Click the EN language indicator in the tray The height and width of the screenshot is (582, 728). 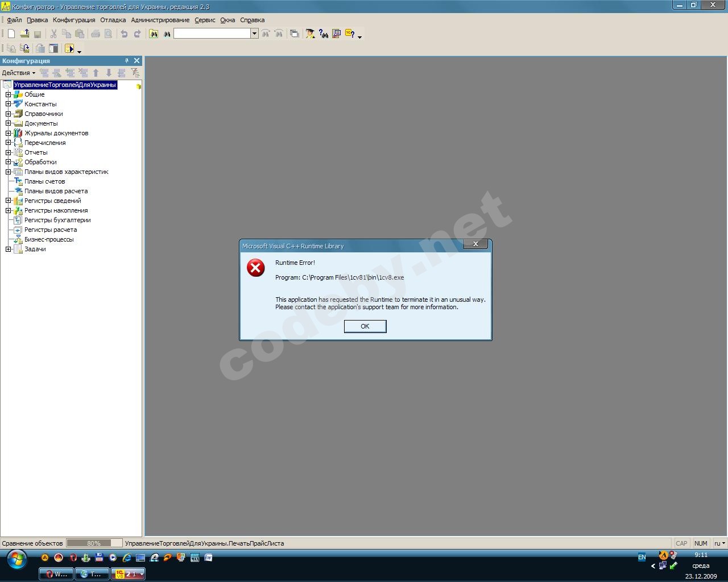coord(642,558)
